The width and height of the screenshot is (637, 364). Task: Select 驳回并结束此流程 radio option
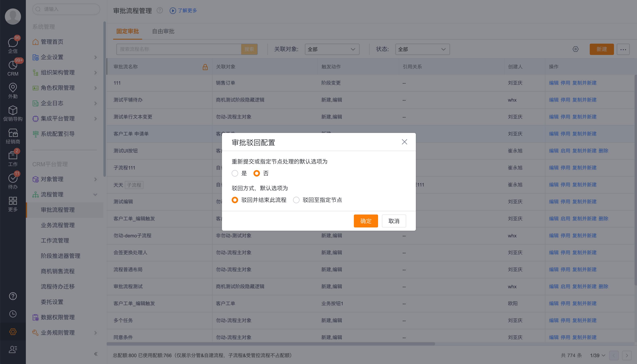click(235, 200)
